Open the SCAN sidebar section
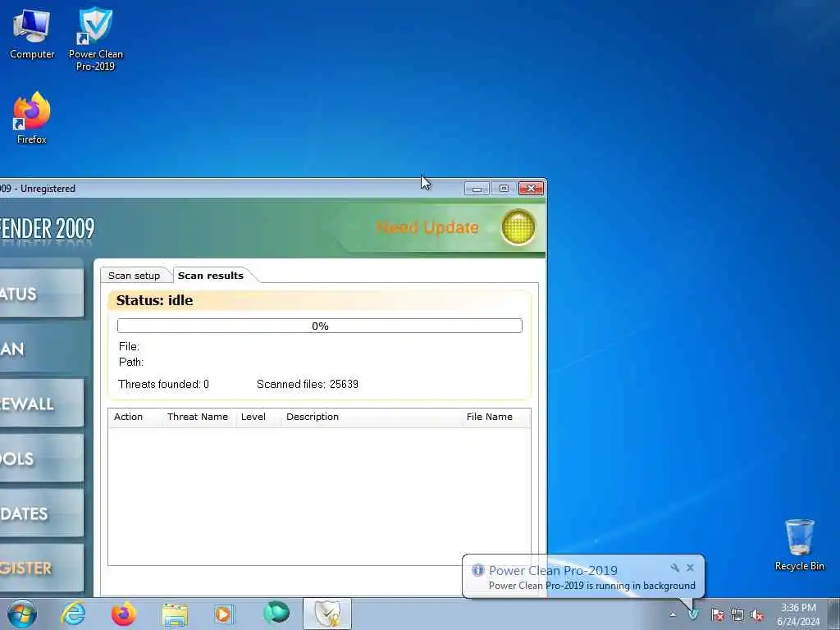This screenshot has width=840, height=630. [x=42, y=349]
